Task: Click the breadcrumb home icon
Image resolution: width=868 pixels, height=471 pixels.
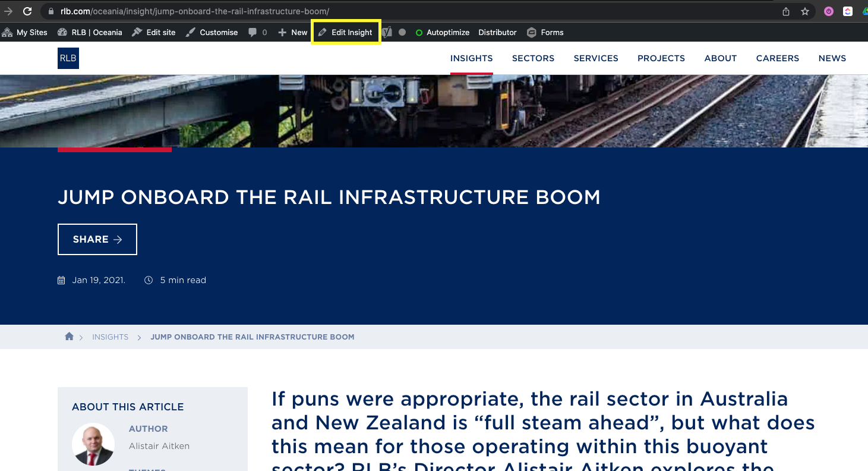Action: [69, 337]
